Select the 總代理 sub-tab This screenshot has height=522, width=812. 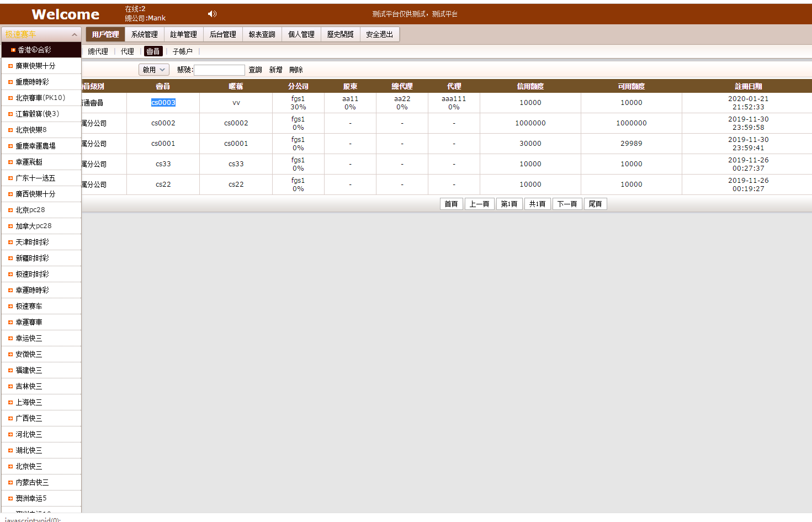pyautogui.click(x=98, y=51)
